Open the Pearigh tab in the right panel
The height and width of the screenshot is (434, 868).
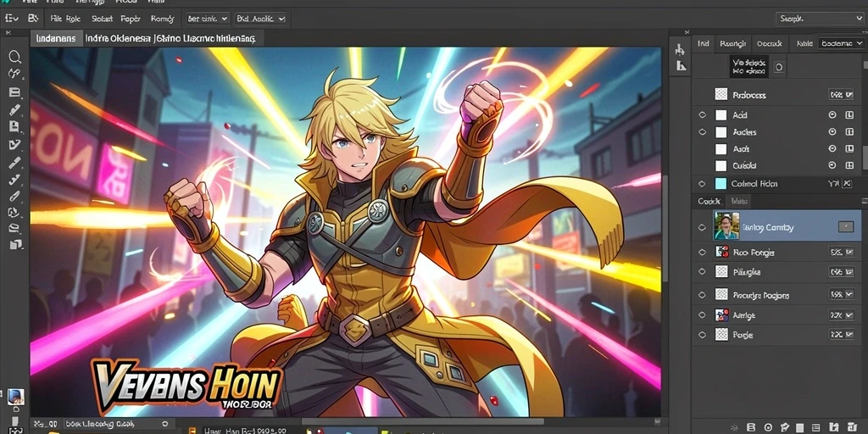coord(733,43)
